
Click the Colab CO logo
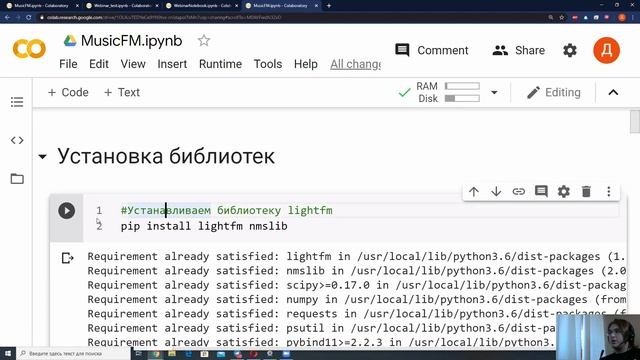(x=29, y=49)
